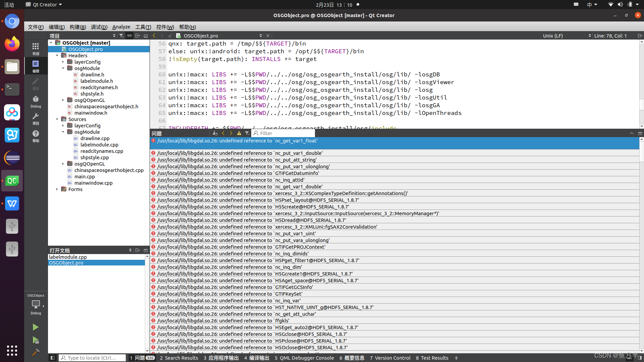Viewport: 644px width, 362px height.
Task: Click the Run (green play) button
Action: pos(36,327)
